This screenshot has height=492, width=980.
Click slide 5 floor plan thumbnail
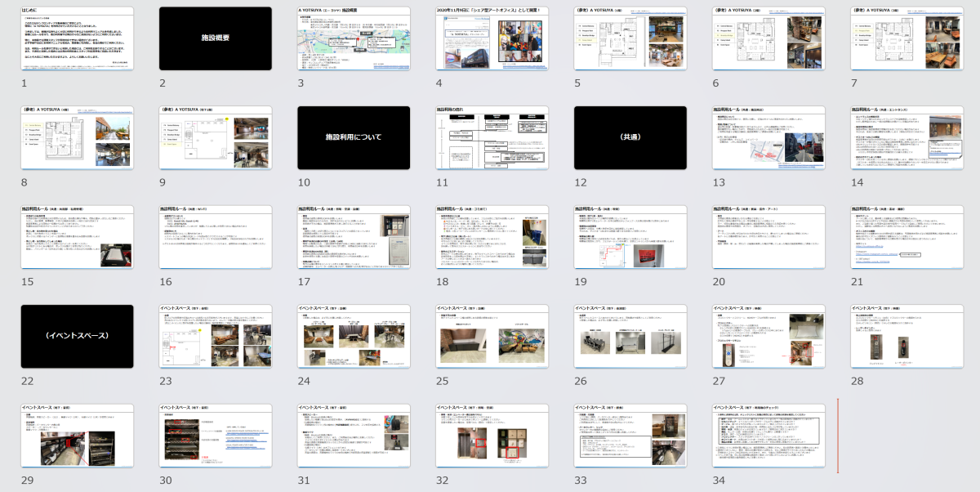pos(630,38)
